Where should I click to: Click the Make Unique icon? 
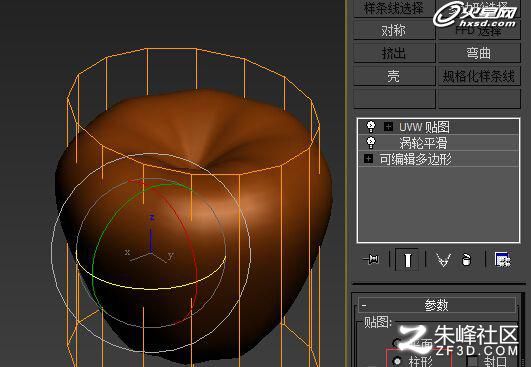pos(443,260)
